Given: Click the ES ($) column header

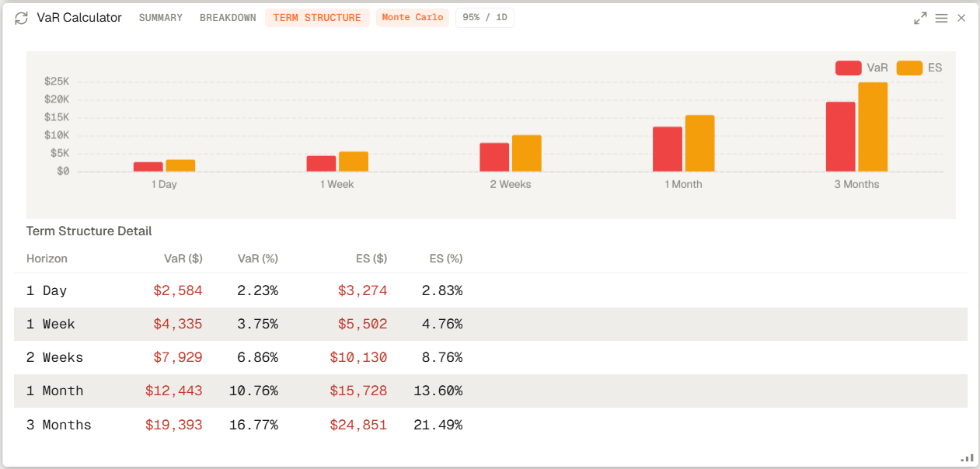Looking at the screenshot, I should [370, 259].
